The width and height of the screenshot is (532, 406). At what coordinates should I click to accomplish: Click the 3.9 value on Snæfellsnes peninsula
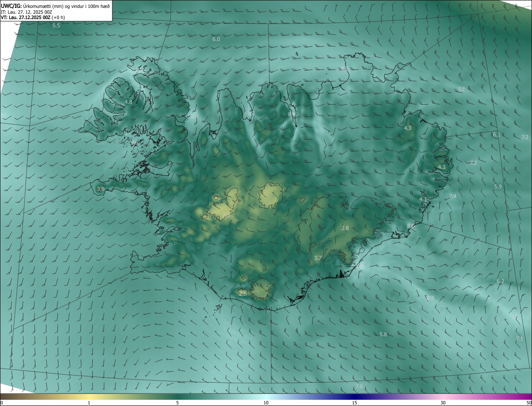[x=101, y=189]
